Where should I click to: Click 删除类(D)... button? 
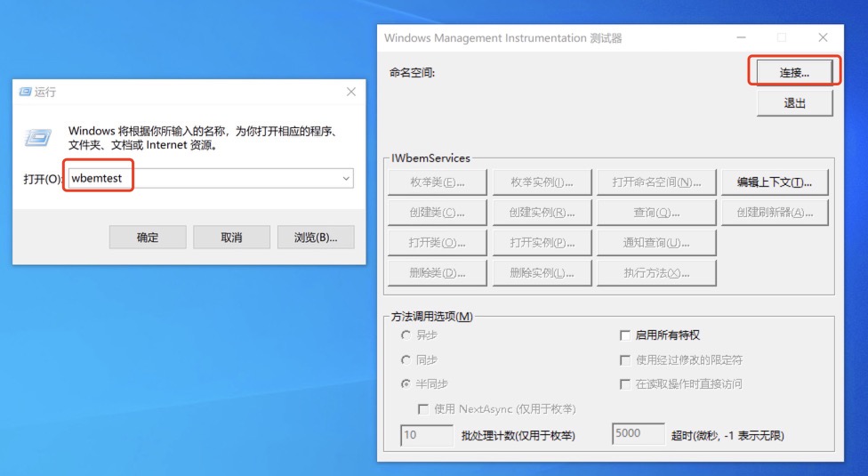pyautogui.click(x=438, y=273)
